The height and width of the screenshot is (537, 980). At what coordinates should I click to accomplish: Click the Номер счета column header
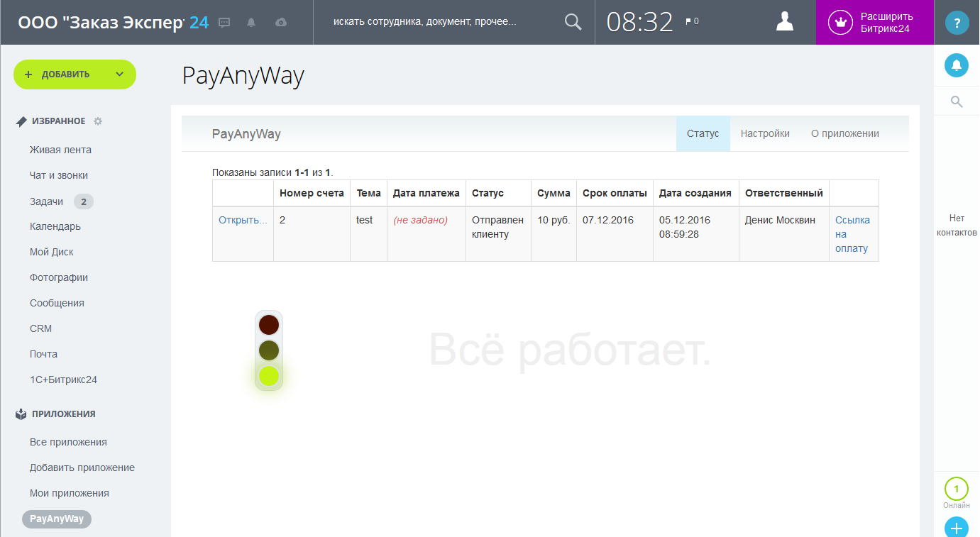pos(312,193)
